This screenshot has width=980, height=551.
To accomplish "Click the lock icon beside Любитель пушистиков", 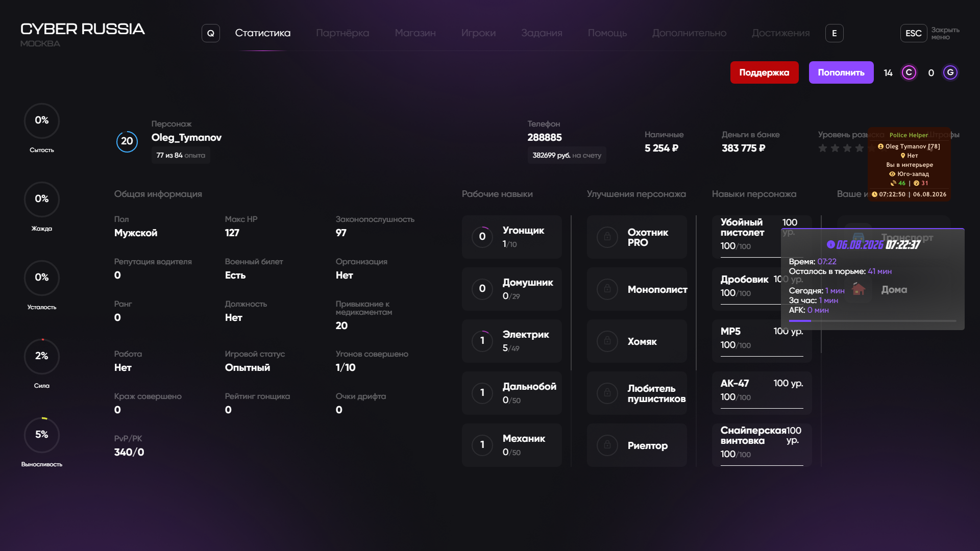I will tap(607, 393).
